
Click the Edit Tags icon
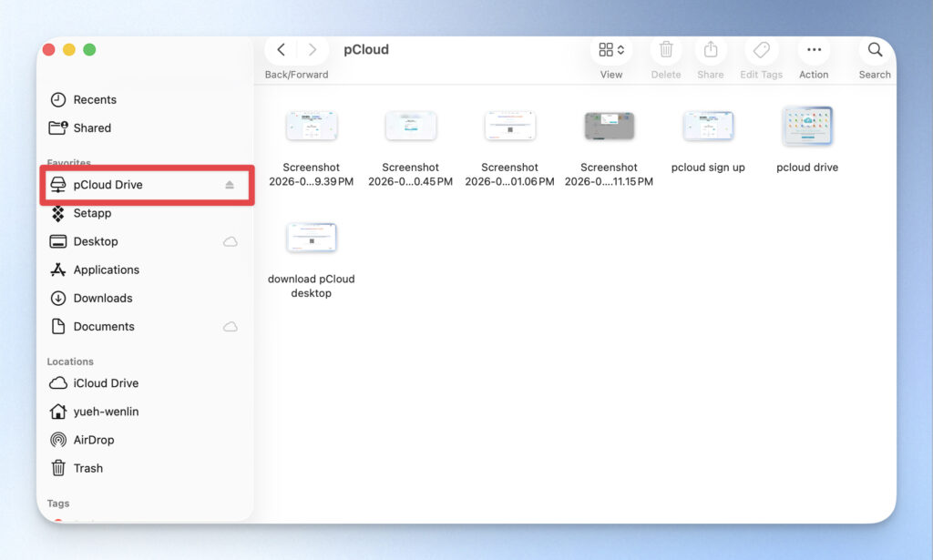click(761, 50)
